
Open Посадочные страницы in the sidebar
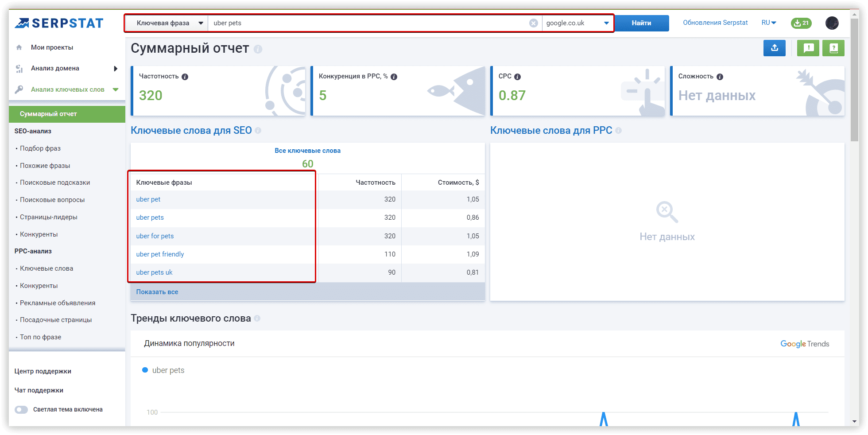click(x=56, y=320)
